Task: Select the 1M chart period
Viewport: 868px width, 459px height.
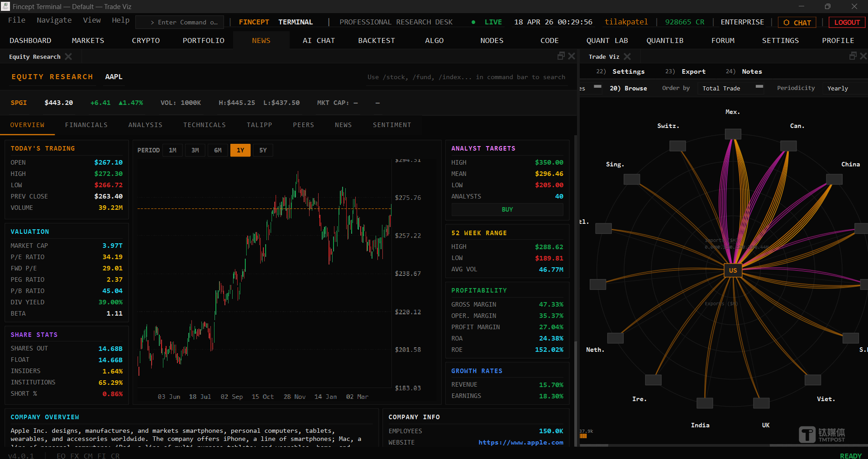Action: pos(172,150)
